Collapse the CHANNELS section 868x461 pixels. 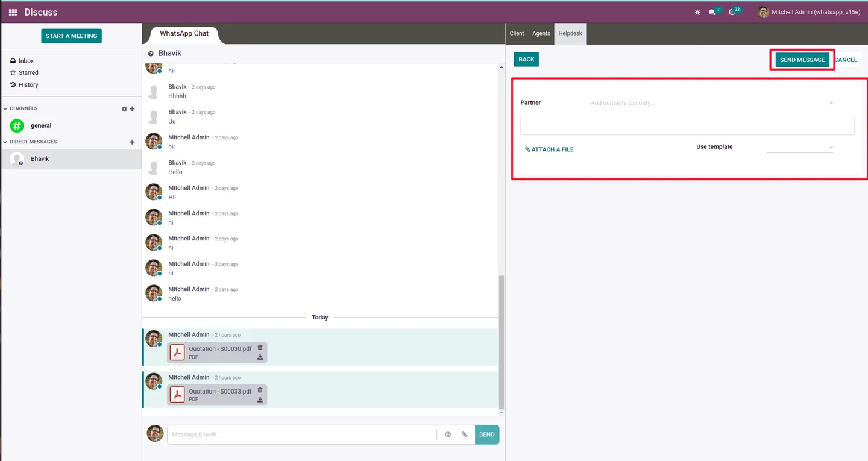[x=20, y=108]
